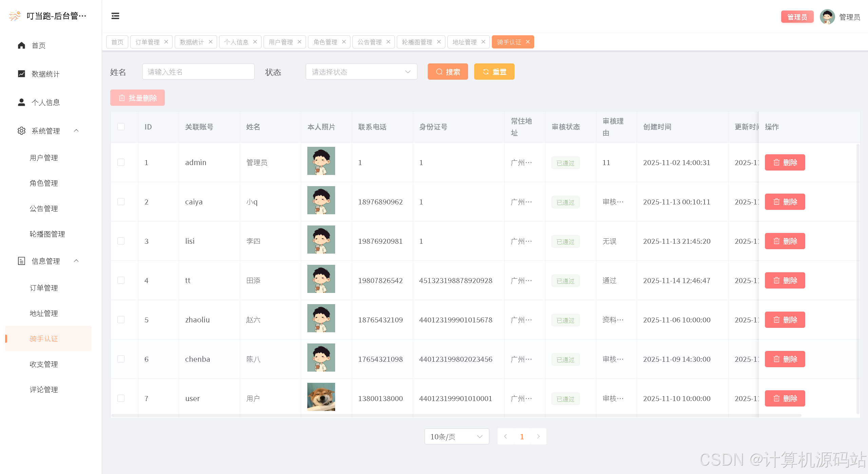Close the 订单管理 tab with X
Viewport: 868px width, 474px height.
tap(166, 42)
